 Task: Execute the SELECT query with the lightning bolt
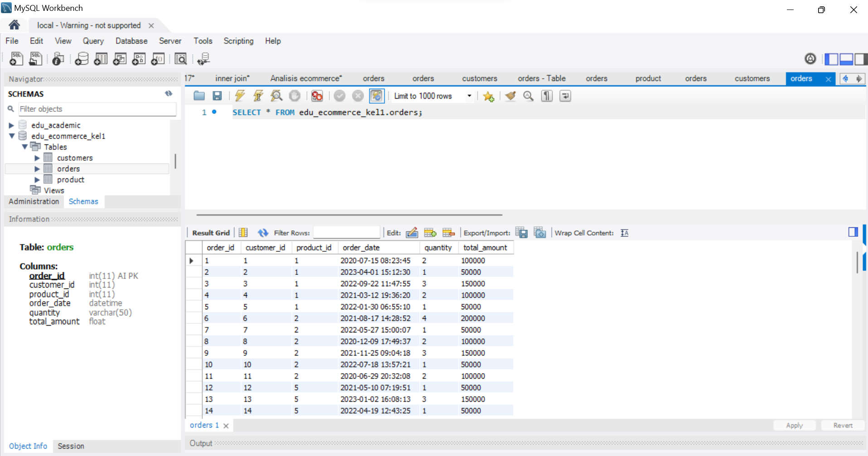coord(240,96)
